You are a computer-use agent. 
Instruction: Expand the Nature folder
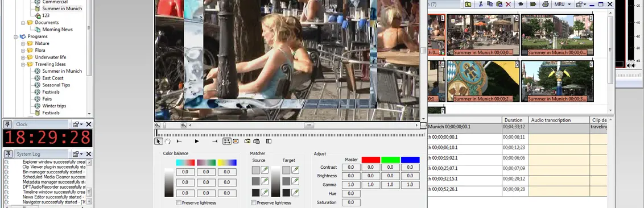[x=23, y=43]
